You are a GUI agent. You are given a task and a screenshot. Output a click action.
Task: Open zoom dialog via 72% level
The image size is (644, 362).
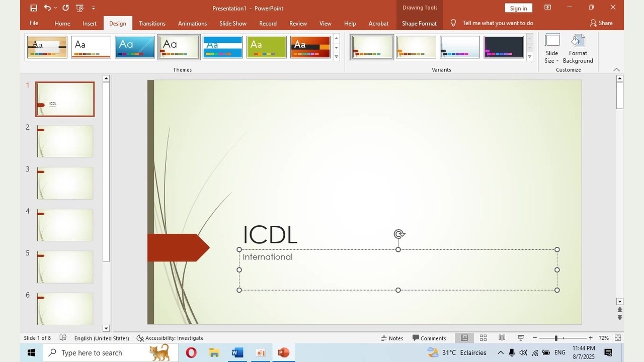604,338
